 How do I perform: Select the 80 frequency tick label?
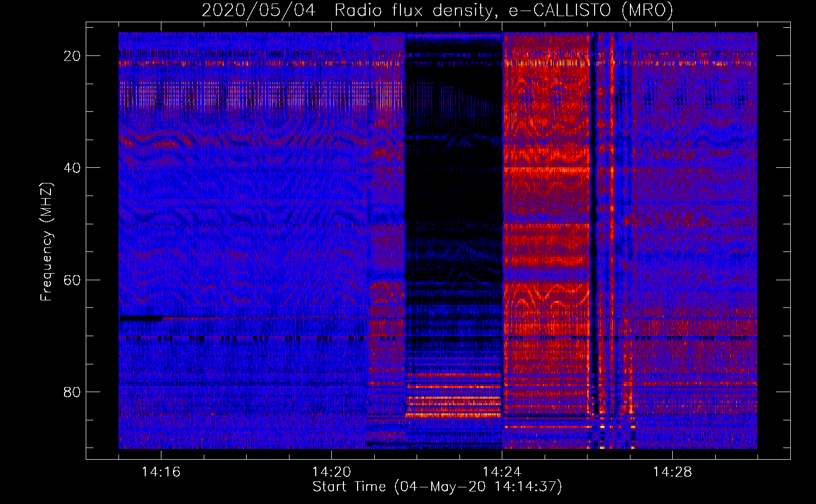(x=72, y=392)
